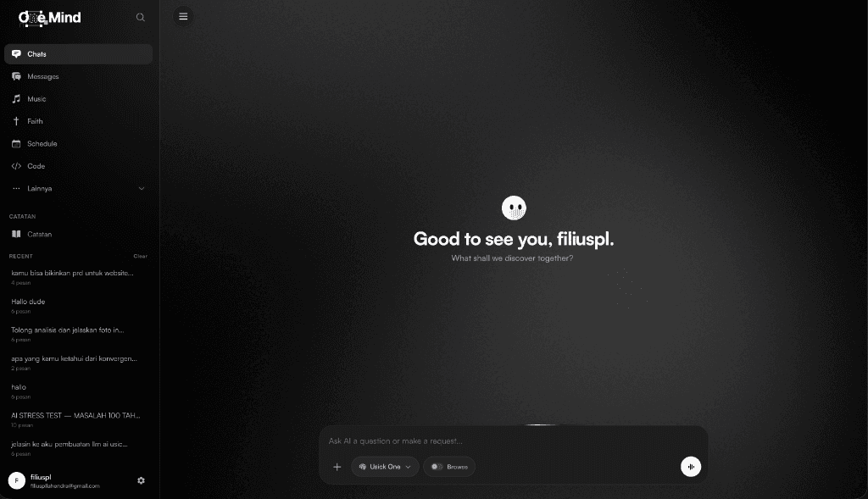The image size is (868, 499).
Task: Toggle the Browse switch
Action: coord(449,467)
